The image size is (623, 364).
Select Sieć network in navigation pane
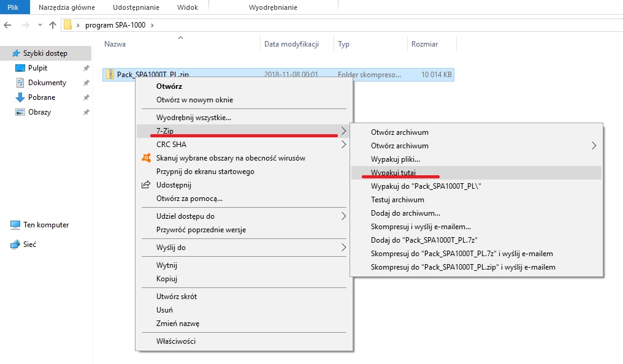(29, 244)
